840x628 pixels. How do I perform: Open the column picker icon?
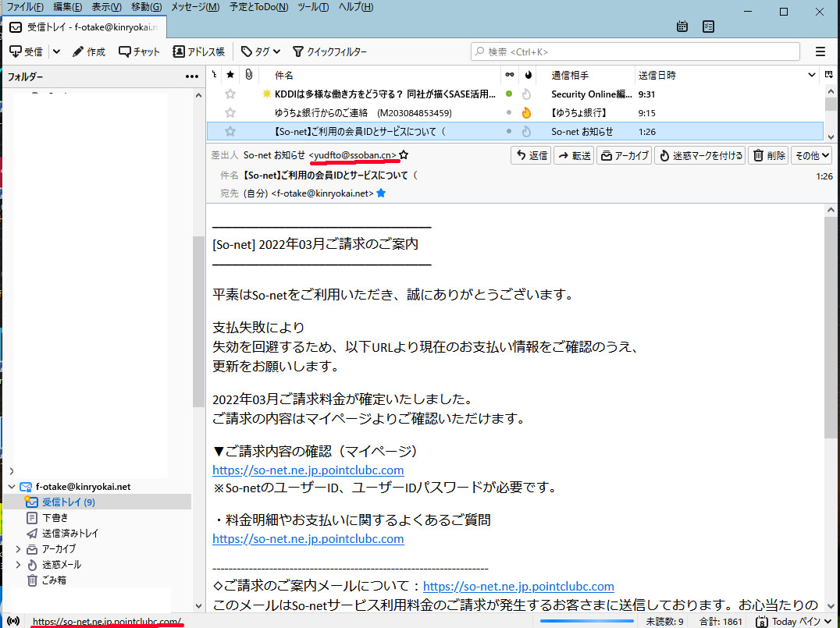point(829,74)
